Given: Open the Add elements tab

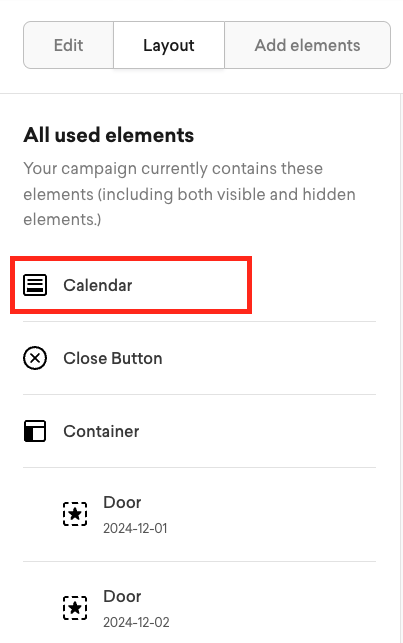Looking at the screenshot, I should click(307, 45).
